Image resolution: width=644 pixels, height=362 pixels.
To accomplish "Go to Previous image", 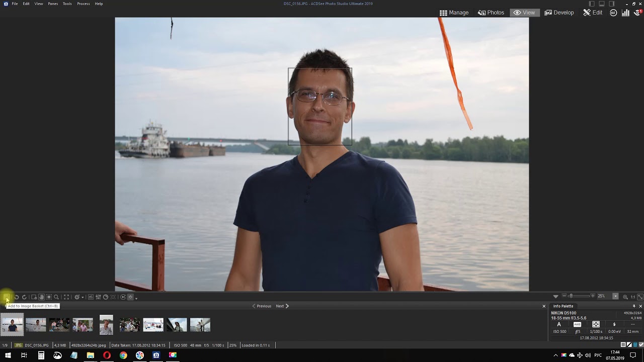I will pos(262,306).
